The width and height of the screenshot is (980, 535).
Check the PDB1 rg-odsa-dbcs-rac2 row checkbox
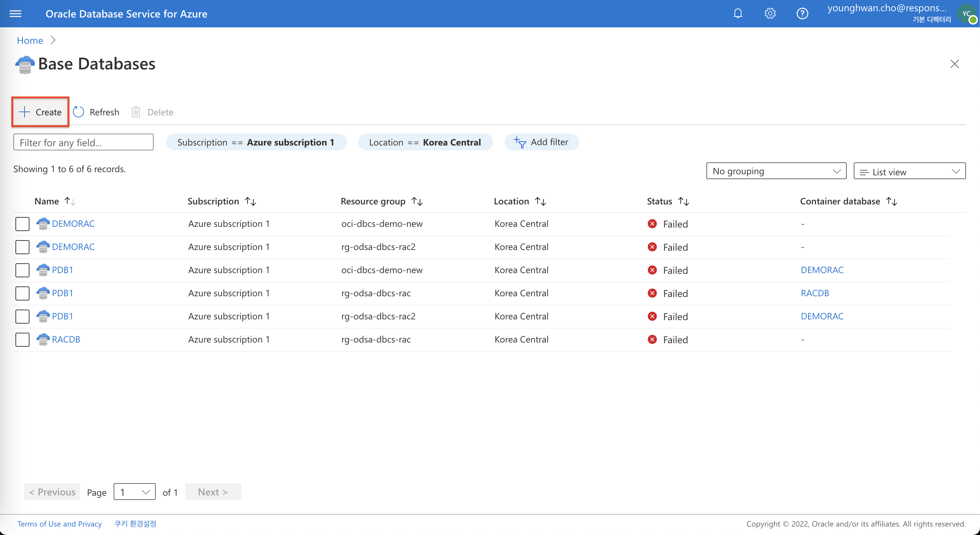click(22, 316)
